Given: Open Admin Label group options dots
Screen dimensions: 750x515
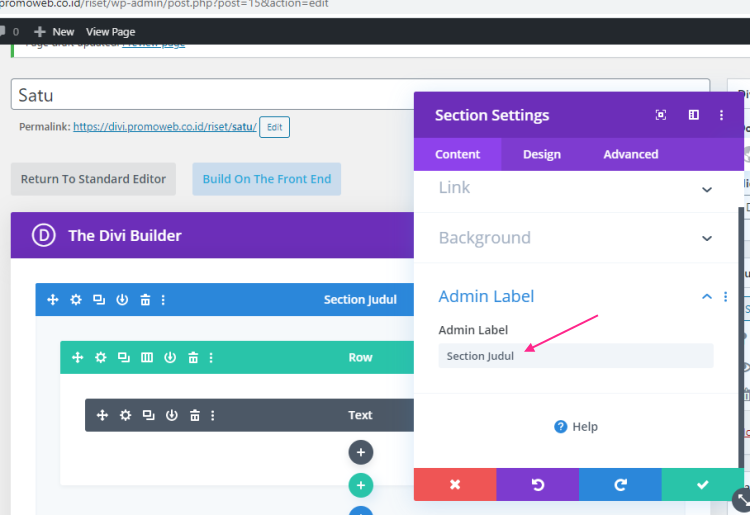Looking at the screenshot, I should click(x=726, y=297).
